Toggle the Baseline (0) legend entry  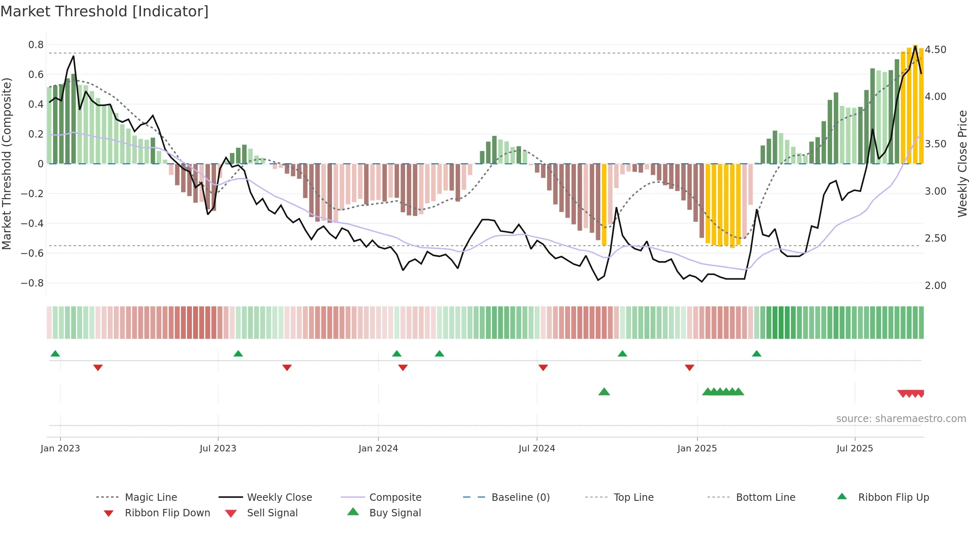[506, 497]
